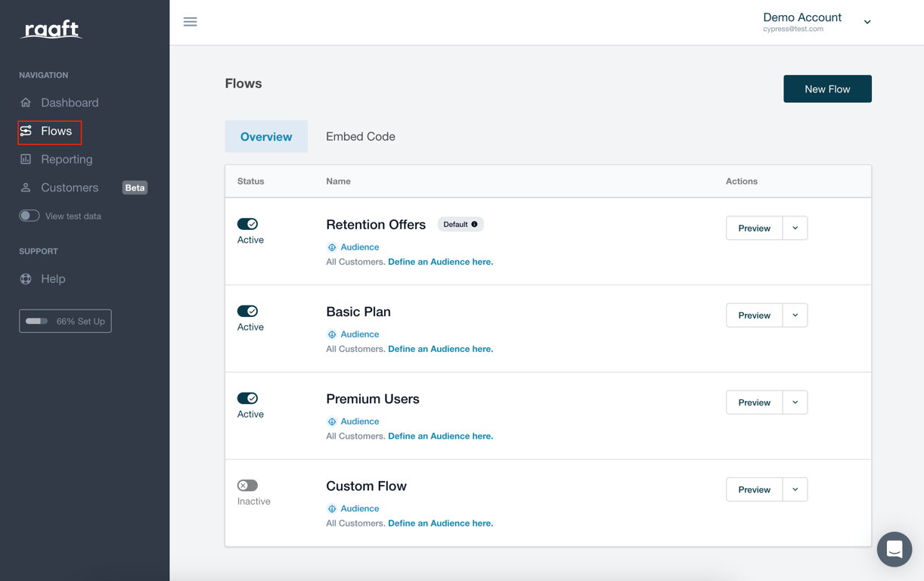Viewport: 924px width, 581px height.
Task: Click the Customers person icon
Action: click(26, 188)
